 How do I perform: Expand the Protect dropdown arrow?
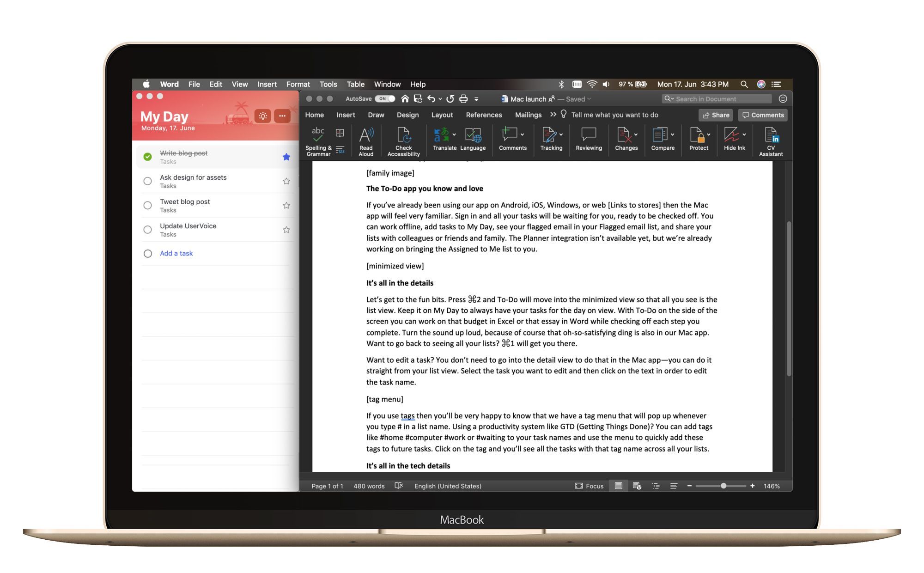tap(709, 134)
